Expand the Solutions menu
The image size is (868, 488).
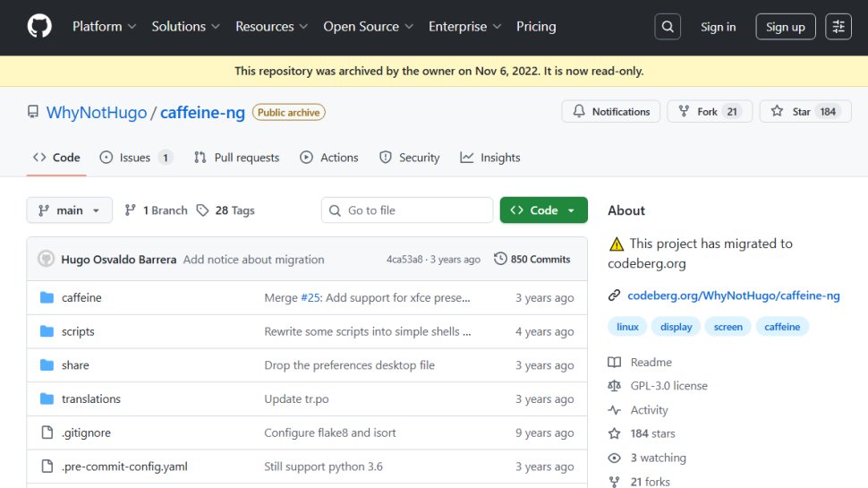[185, 27]
